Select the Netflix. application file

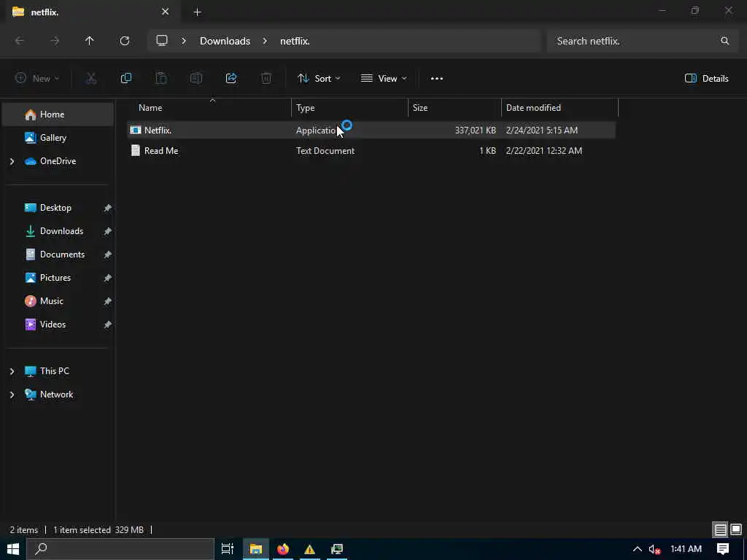coord(371,130)
